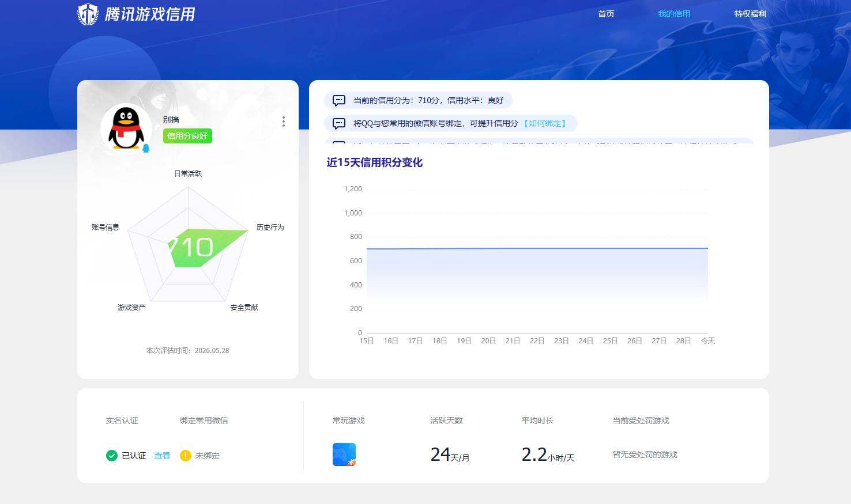This screenshot has width=851, height=504.
Task: Click the Tencent Game Credit shield logo
Action: [88, 14]
